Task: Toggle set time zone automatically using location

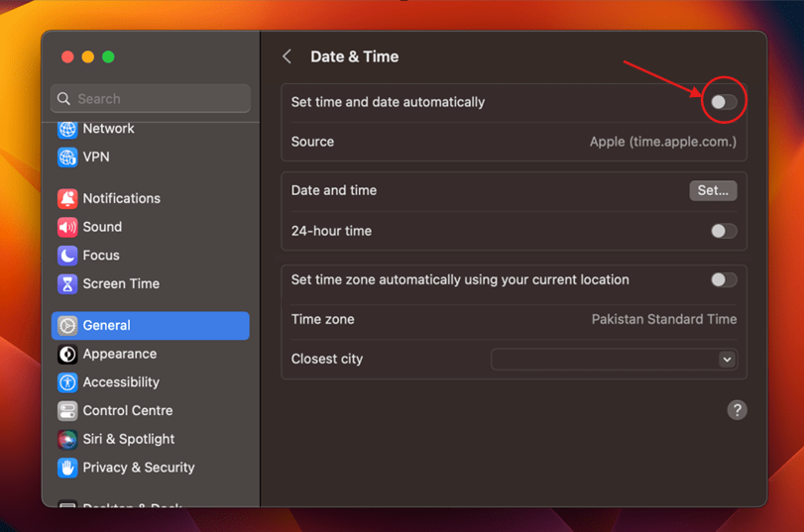Action: coord(724,279)
